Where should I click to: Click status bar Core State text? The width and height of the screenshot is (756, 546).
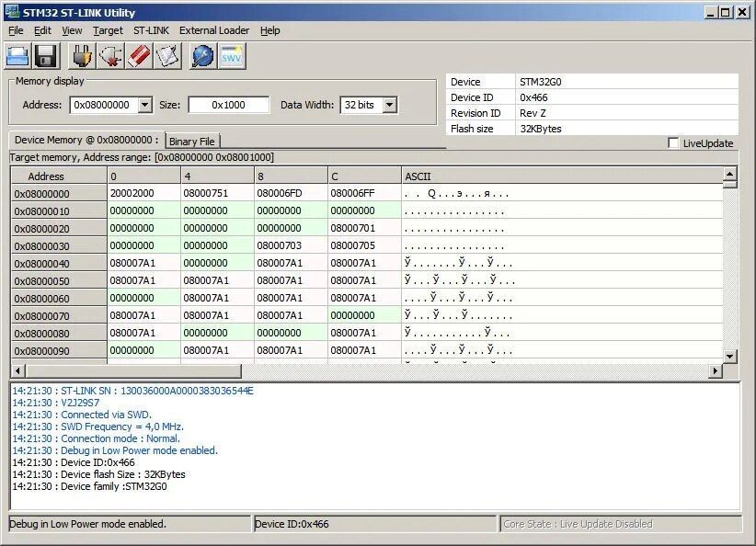pos(578,524)
